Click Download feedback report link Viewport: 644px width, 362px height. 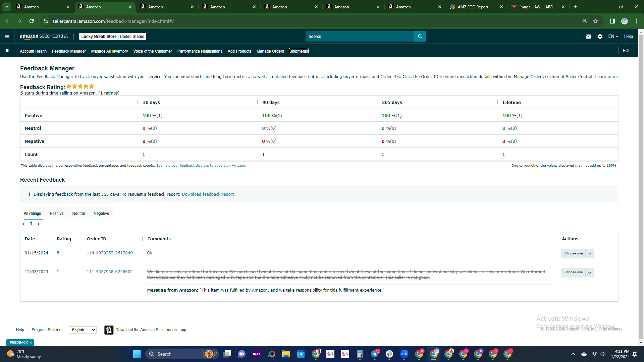[208, 194]
